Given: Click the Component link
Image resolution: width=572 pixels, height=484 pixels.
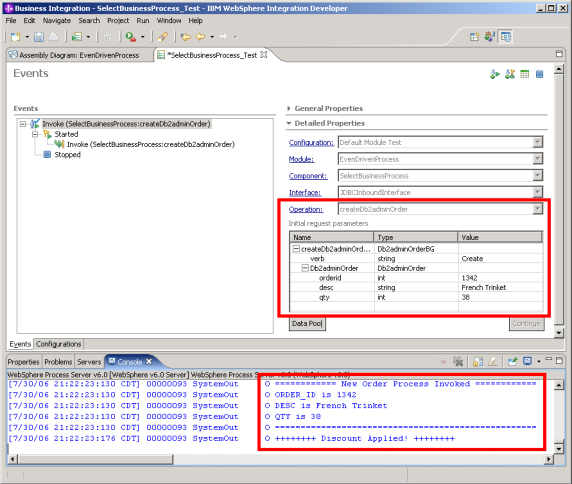Looking at the screenshot, I should click(308, 176).
